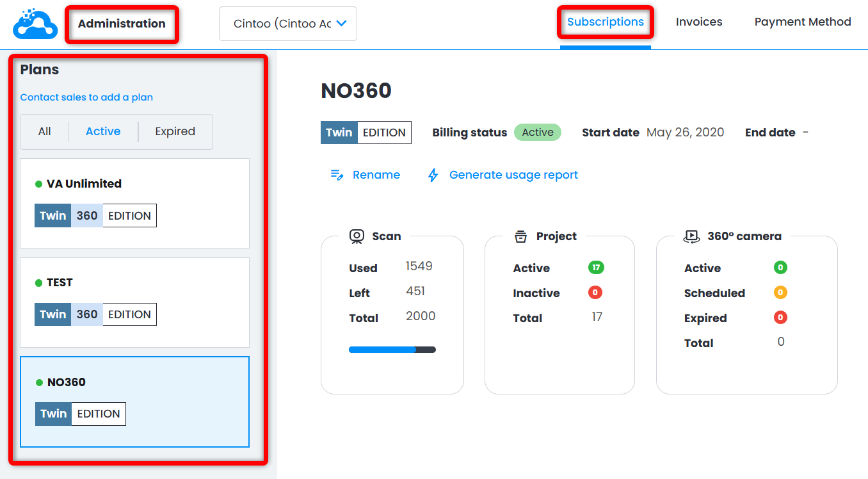The height and width of the screenshot is (479, 868).
Task: Select the NO360 plan card
Action: click(x=135, y=402)
